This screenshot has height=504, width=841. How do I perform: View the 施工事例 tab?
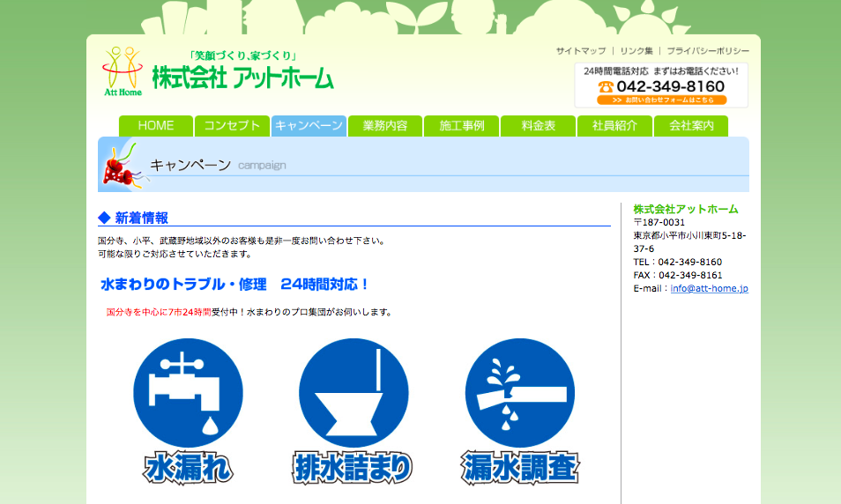(x=461, y=126)
